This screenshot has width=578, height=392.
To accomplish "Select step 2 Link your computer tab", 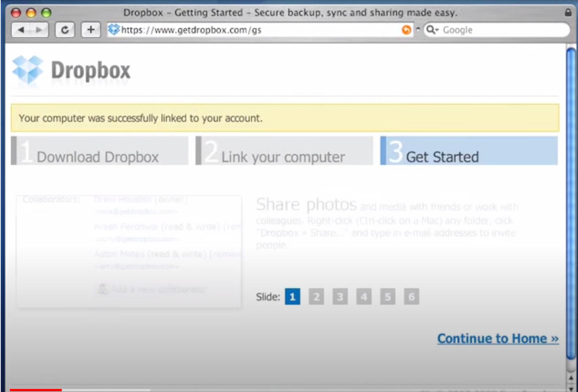I will (x=284, y=151).
